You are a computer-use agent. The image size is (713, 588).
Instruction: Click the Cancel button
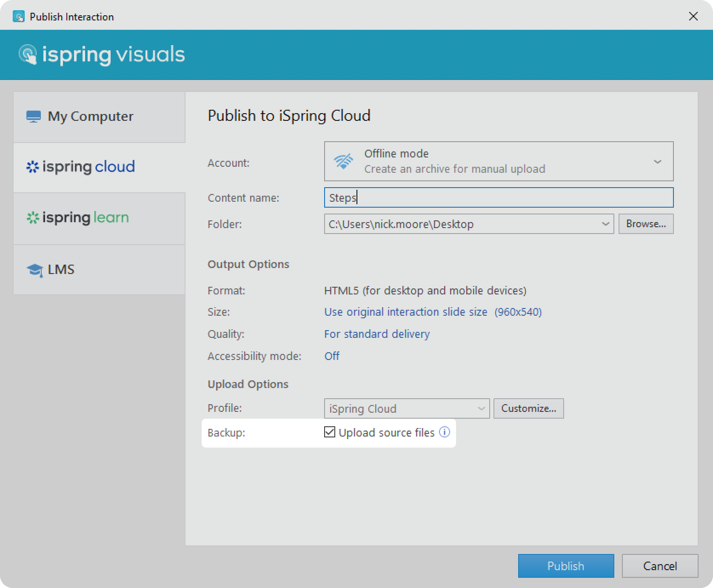click(660, 566)
